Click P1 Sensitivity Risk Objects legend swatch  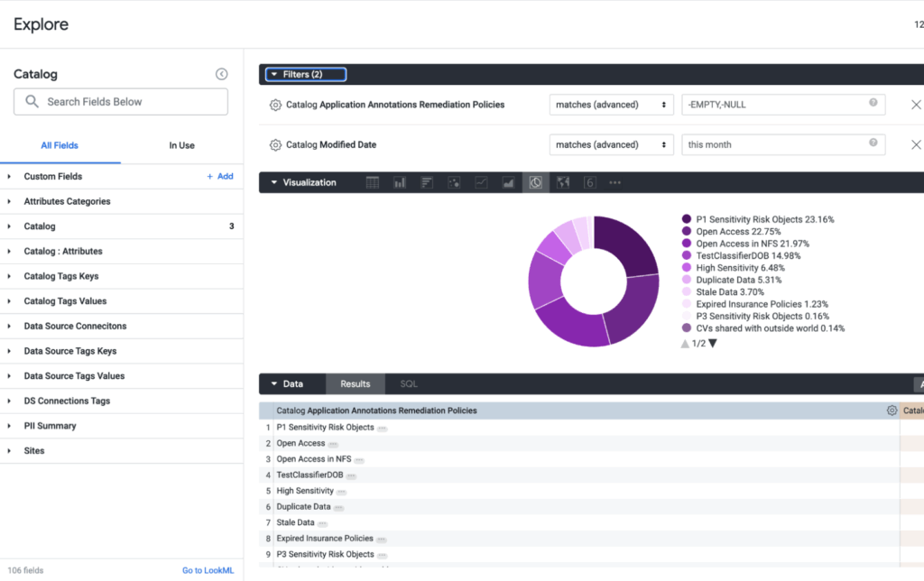point(687,219)
